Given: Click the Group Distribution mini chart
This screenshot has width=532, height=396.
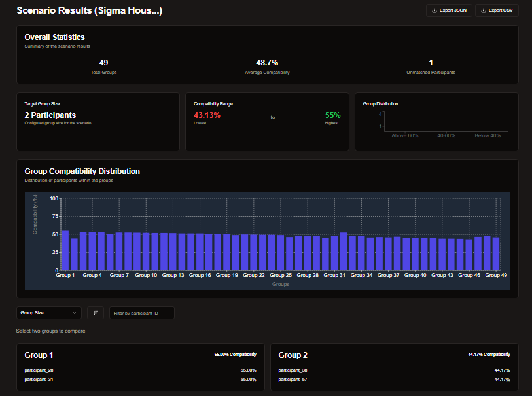Looking at the screenshot, I should [446, 122].
